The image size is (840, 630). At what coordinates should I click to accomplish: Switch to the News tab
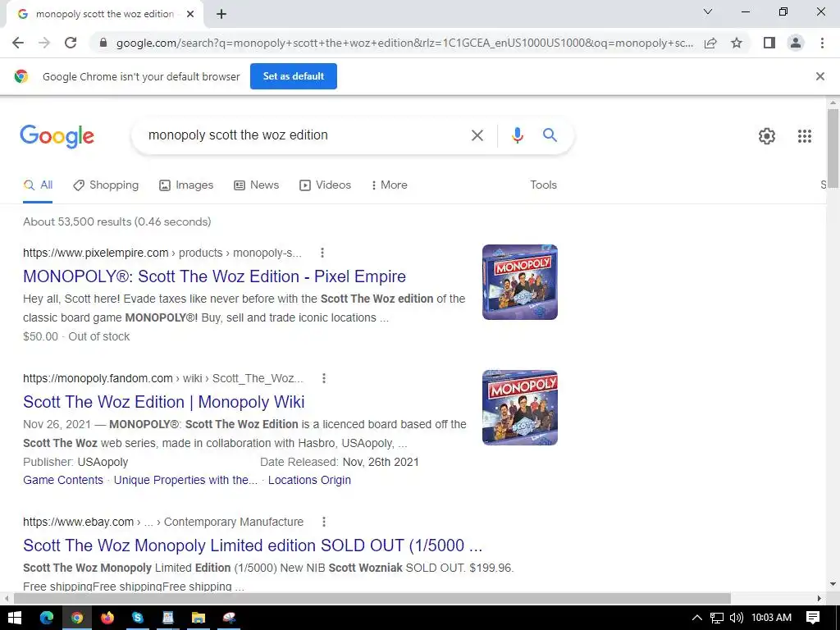click(257, 185)
